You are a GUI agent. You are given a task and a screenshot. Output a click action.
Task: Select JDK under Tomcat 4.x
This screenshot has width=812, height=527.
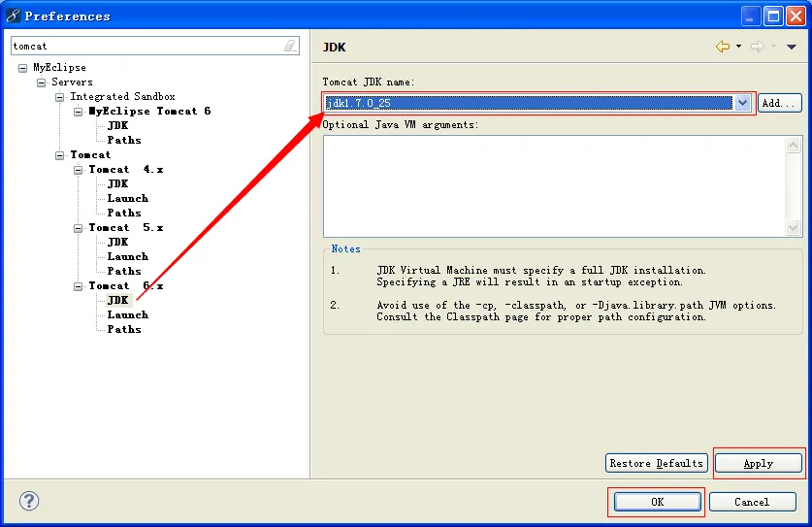click(x=117, y=183)
